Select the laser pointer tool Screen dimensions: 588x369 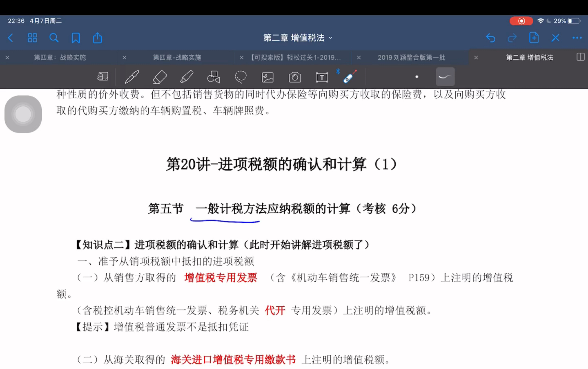tap(350, 77)
